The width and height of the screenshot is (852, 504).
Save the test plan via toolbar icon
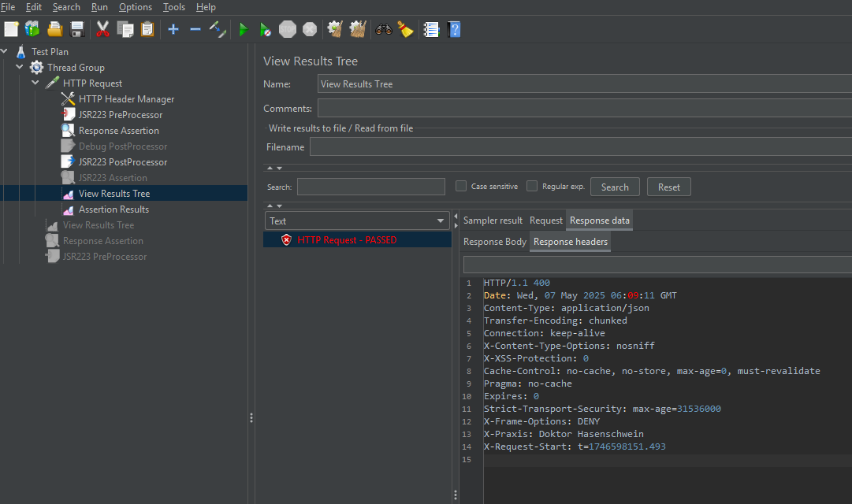click(76, 29)
